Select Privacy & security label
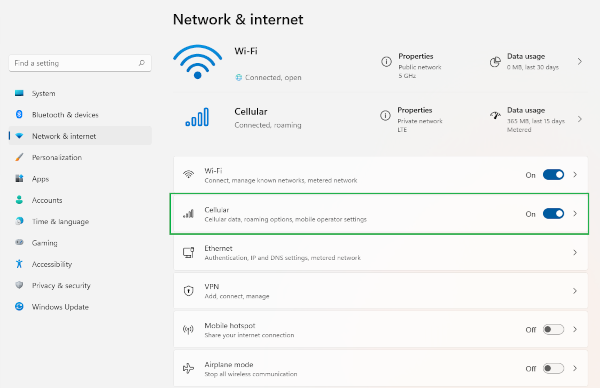Image resolution: width=600 pixels, height=388 pixels. tap(61, 285)
